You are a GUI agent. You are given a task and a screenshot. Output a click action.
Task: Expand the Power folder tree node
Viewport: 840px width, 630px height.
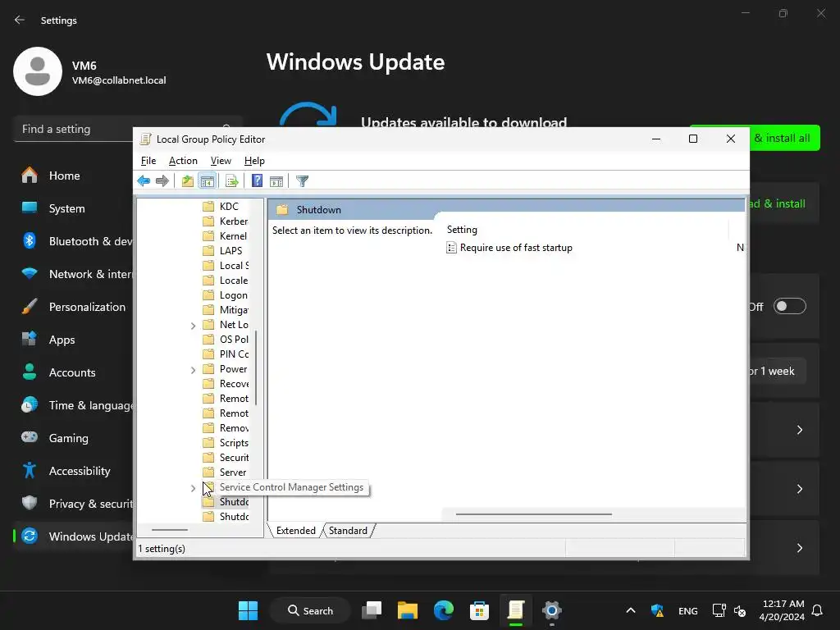194,370
